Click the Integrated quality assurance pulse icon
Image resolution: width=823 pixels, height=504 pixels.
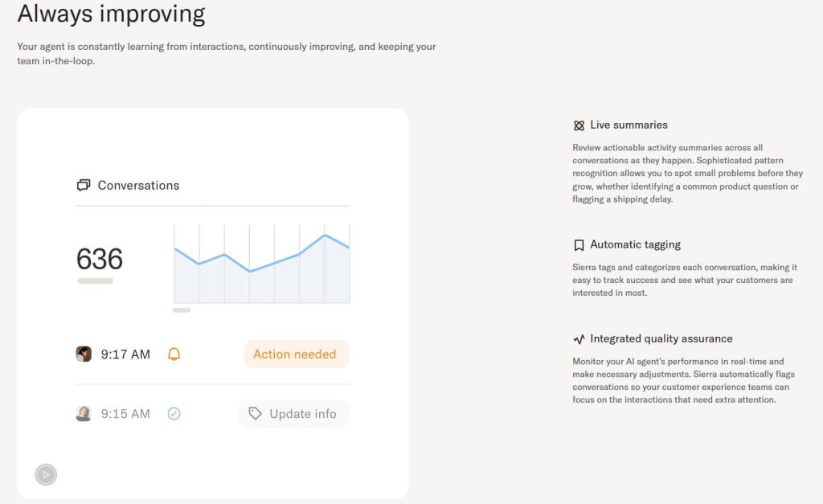(x=579, y=339)
